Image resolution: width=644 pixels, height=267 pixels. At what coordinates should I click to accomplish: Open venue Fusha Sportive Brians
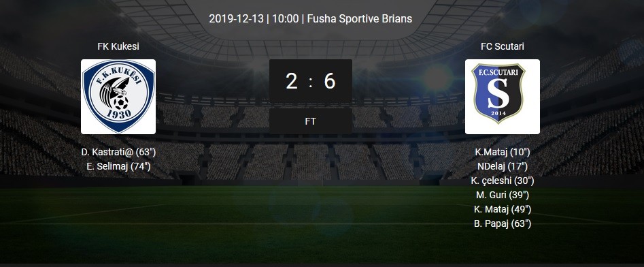point(359,19)
